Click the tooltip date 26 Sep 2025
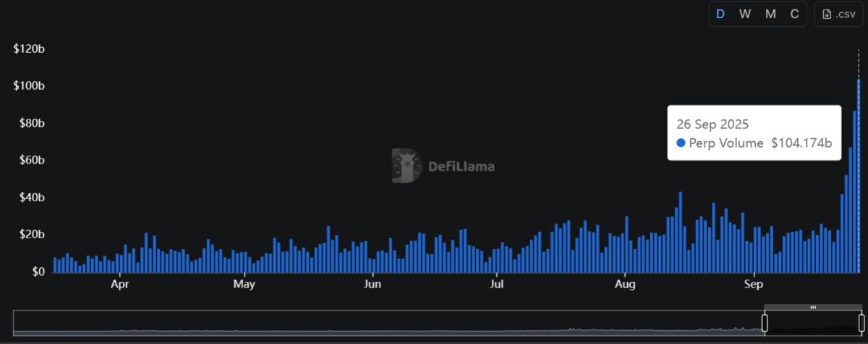Screen dimensions: 868x344 pyautogui.click(x=712, y=124)
